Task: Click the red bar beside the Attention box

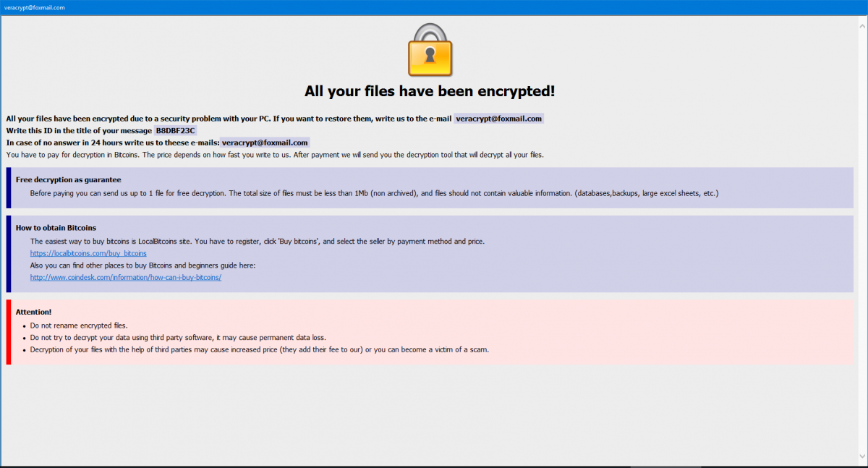Action: [9, 332]
